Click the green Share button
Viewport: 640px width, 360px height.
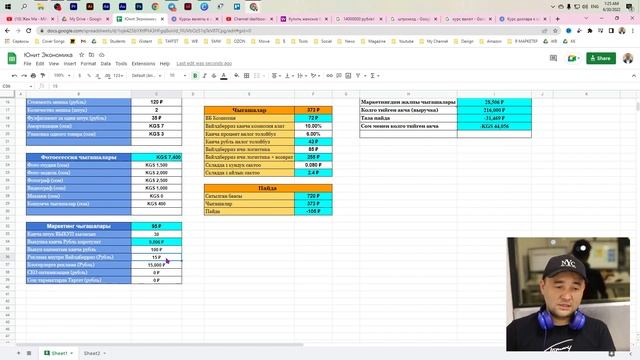click(x=600, y=58)
